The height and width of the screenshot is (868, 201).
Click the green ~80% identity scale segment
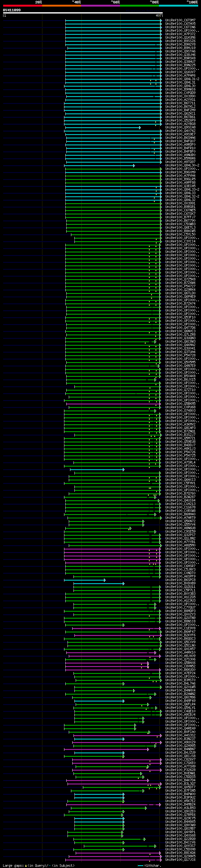[140, 6]
